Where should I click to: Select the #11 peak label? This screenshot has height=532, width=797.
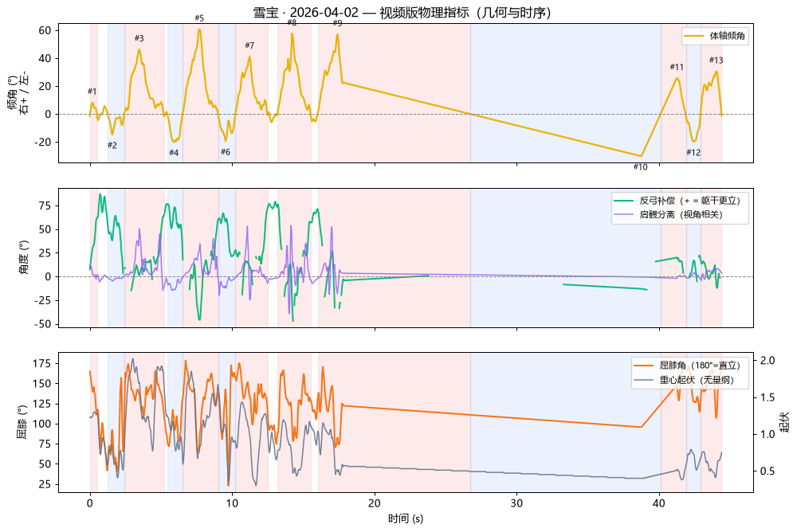click(x=677, y=67)
